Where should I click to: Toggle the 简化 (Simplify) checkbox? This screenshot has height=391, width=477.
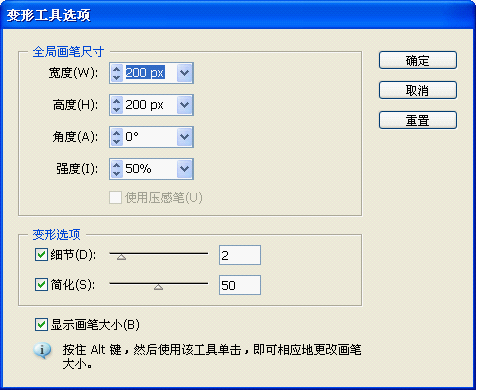[x=41, y=285]
